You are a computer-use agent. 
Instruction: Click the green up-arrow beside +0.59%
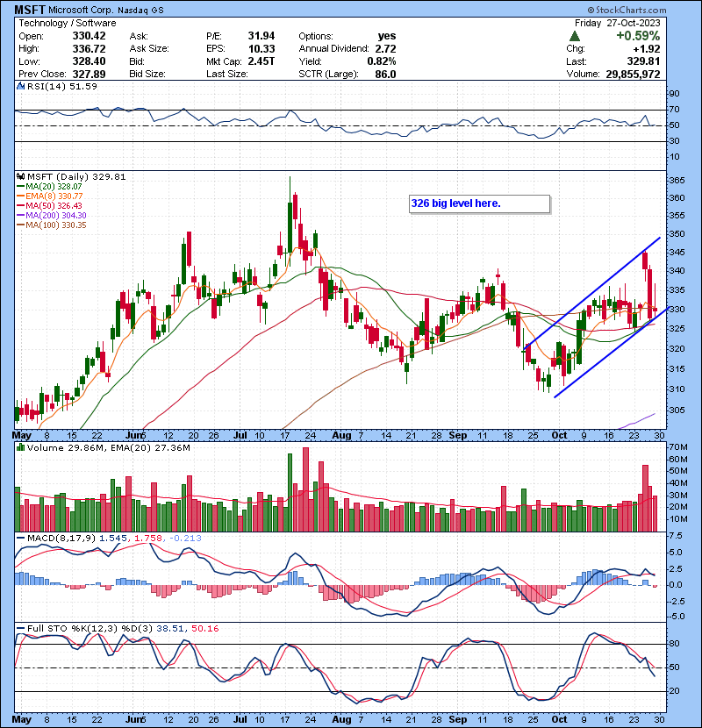tap(573, 36)
